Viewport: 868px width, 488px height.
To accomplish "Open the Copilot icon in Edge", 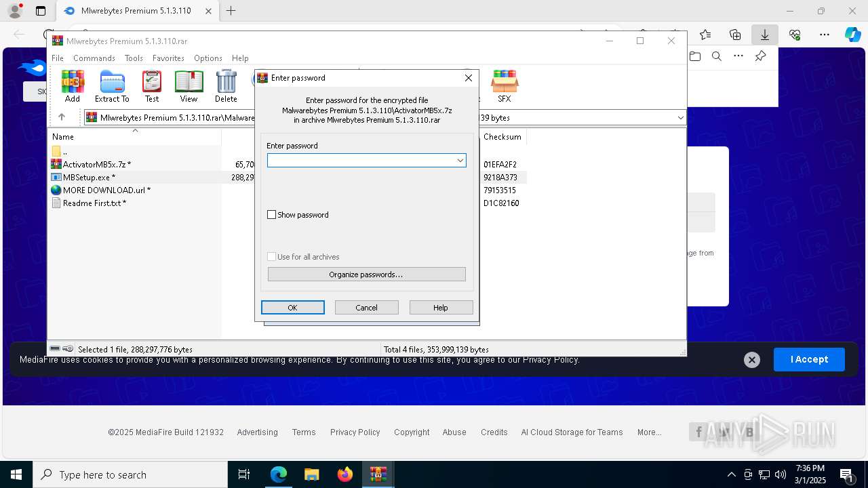I will 852,35.
